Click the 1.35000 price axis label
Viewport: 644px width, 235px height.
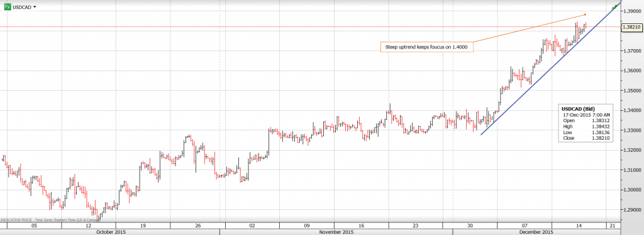click(x=632, y=91)
